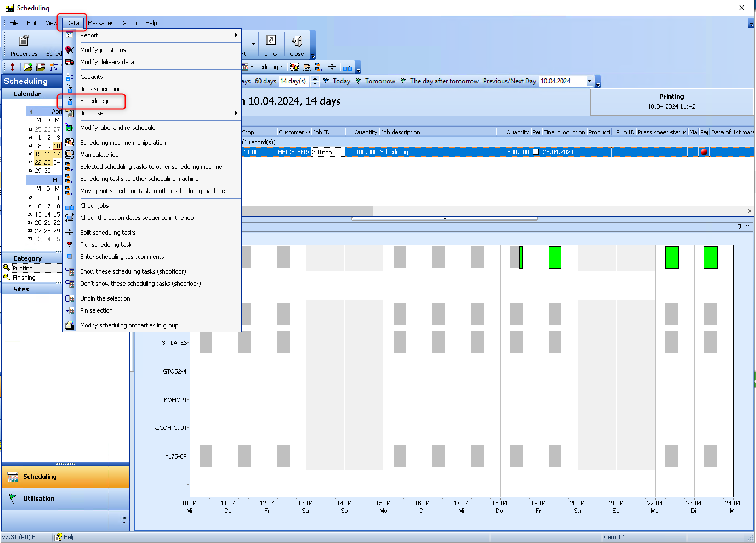Click the Split scheduling tasks icon
The height and width of the screenshot is (543, 756).
(x=70, y=233)
